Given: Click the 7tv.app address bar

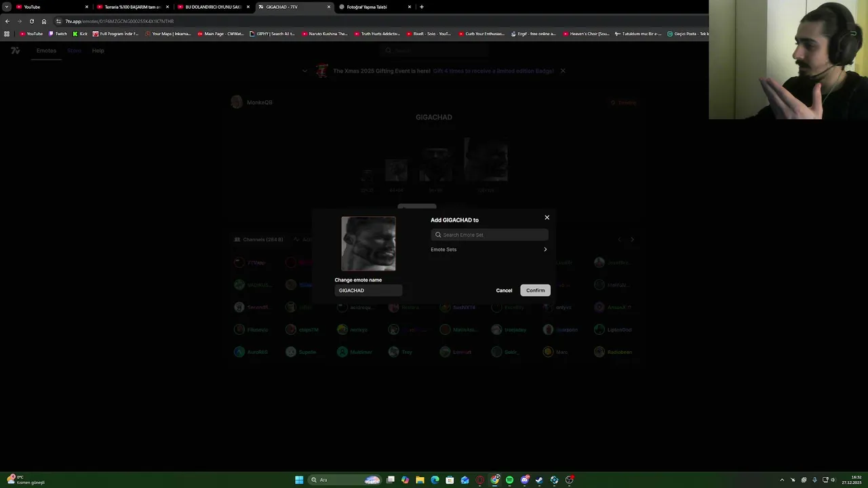Looking at the screenshot, I should [x=380, y=21].
